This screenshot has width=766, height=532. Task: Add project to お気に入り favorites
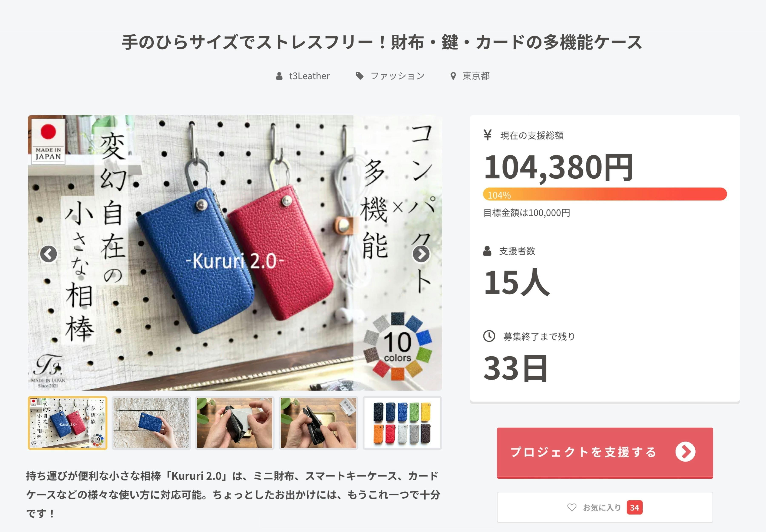click(x=605, y=507)
